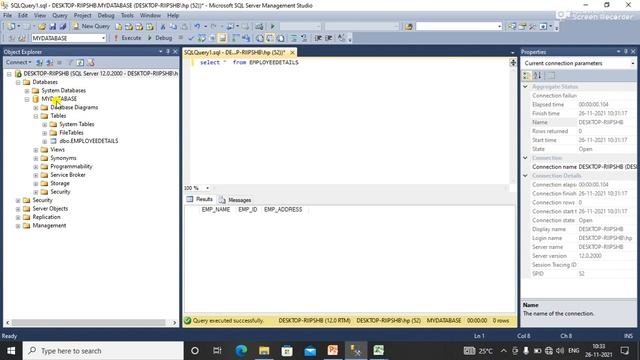640x360 pixels.
Task: Switch to the Results tab
Action: point(200,199)
